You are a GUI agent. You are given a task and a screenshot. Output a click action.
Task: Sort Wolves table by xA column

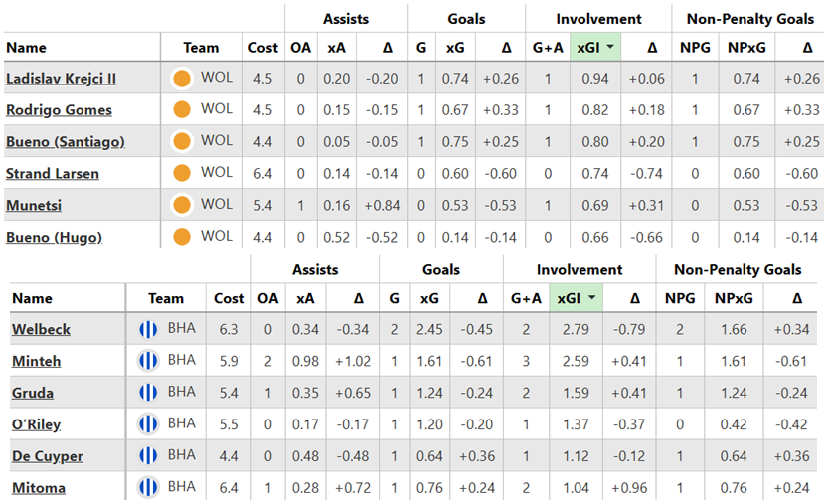pos(337,48)
